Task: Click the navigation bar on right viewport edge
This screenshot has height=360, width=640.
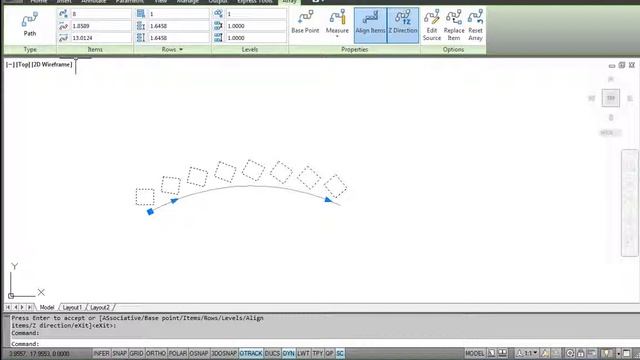Action: coord(630,203)
